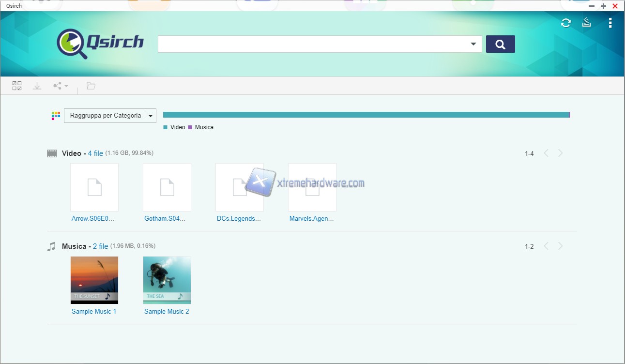Image resolution: width=625 pixels, height=364 pixels.
Task: Click the magnifier search button
Action: coord(500,44)
